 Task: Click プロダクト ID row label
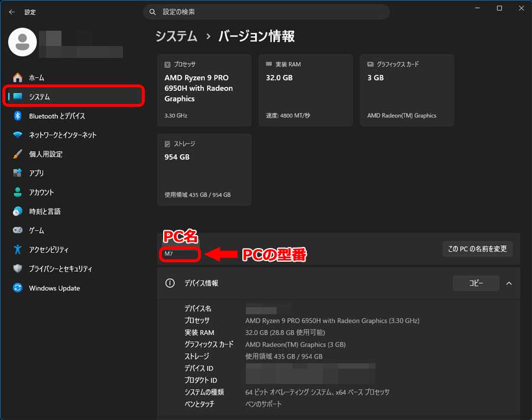(x=201, y=380)
